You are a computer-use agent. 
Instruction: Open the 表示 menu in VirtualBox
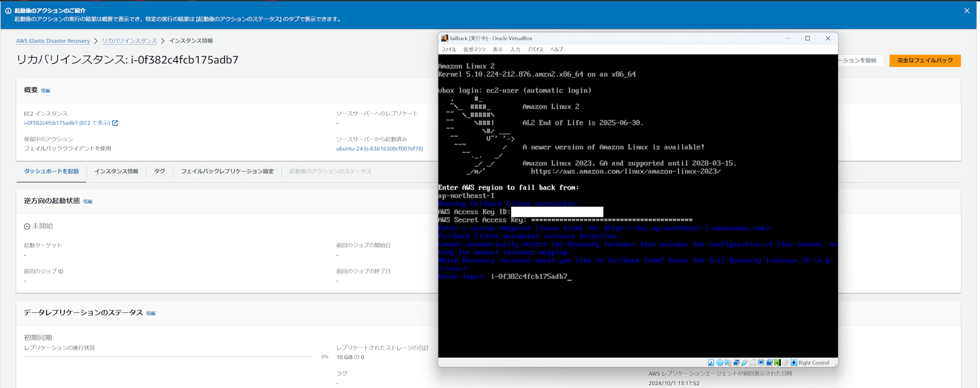click(x=498, y=50)
